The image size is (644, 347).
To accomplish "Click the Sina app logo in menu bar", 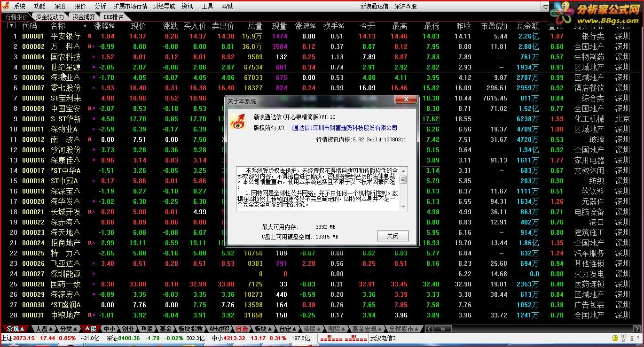I will 7,6.
